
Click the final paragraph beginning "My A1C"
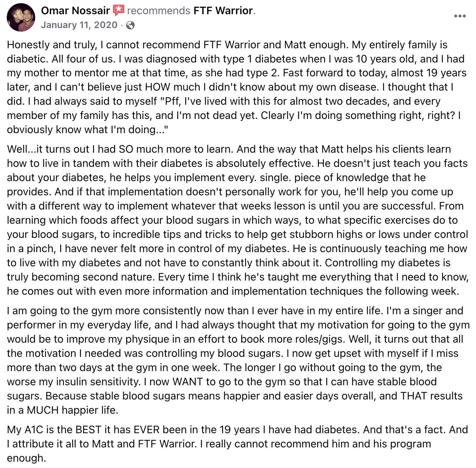click(237, 444)
